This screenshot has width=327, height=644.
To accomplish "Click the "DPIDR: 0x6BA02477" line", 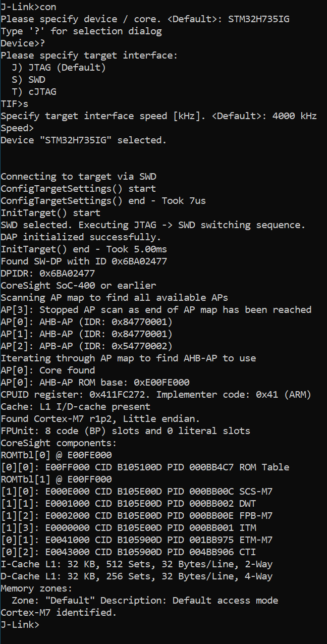I will pyautogui.click(x=48, y=274).
